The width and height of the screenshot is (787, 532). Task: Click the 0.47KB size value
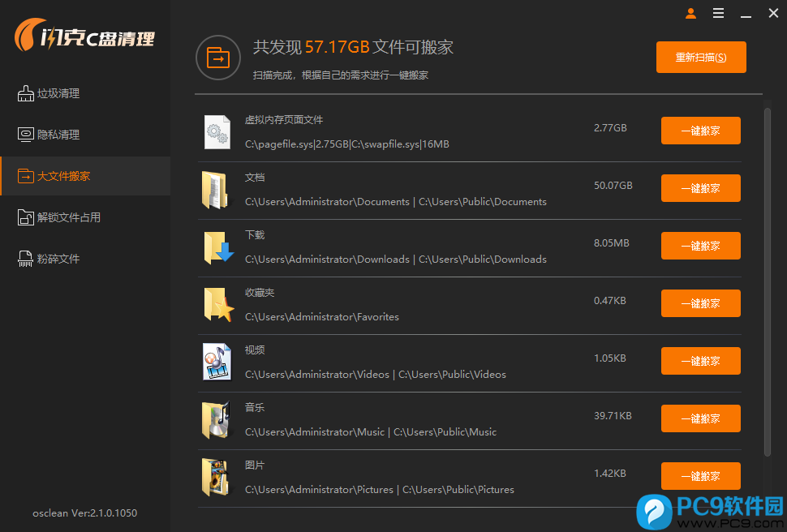tap(610, 301)
